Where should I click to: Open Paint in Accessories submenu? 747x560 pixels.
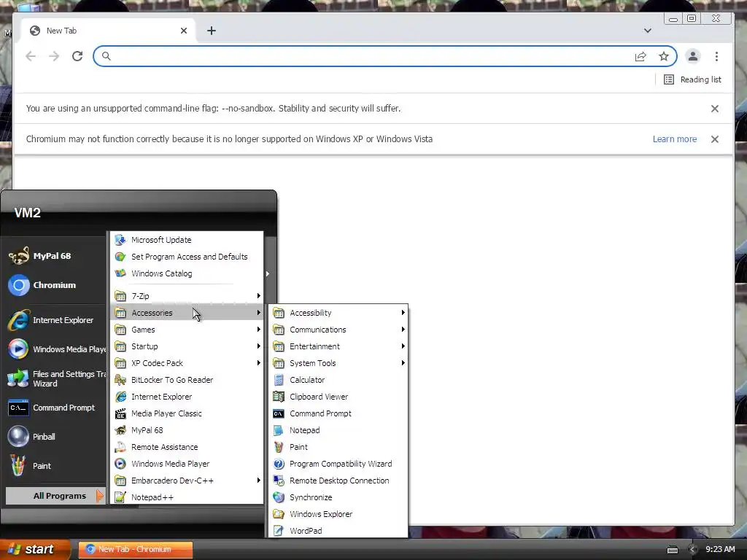point(338,447)
